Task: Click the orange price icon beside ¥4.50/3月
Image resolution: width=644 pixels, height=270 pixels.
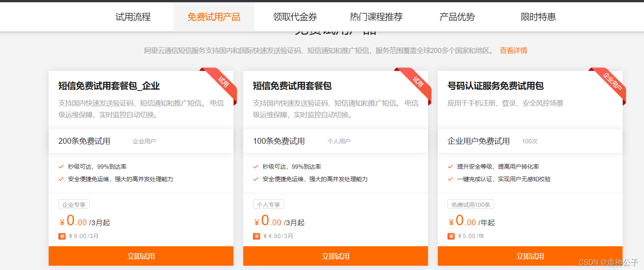Action: point(256,236)
